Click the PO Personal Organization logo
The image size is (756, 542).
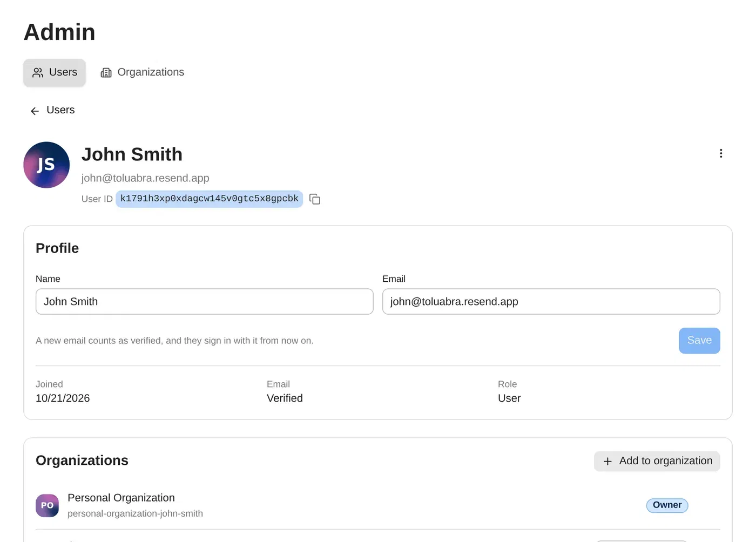pos(47,506)
